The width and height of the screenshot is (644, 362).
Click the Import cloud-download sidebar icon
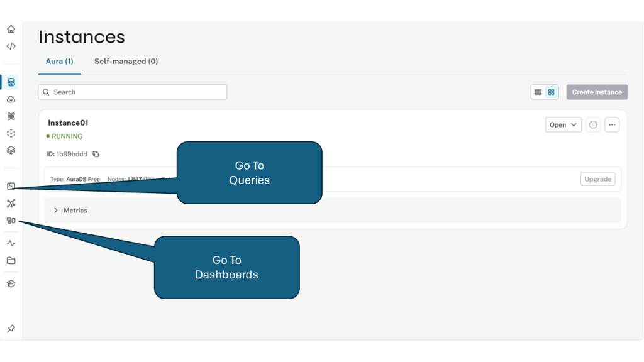pos(11,99)
